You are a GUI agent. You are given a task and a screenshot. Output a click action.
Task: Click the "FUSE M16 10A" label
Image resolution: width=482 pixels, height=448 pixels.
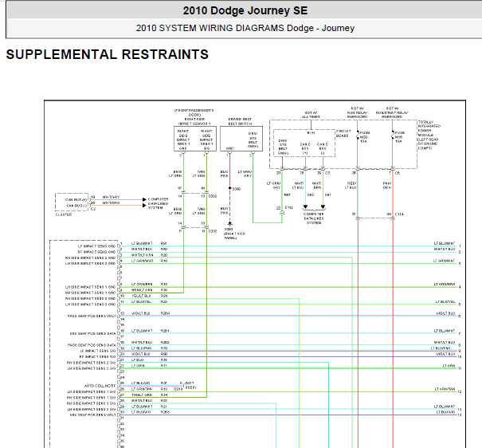pyautogui.click(x=400, y=137)
